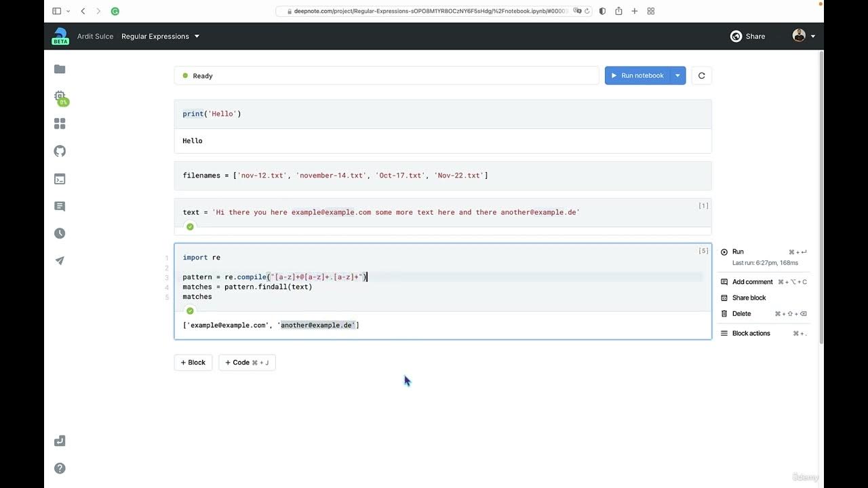Choose Delete in block menu
This screenshot has height=488, width=868.
[x=741, y=314]
